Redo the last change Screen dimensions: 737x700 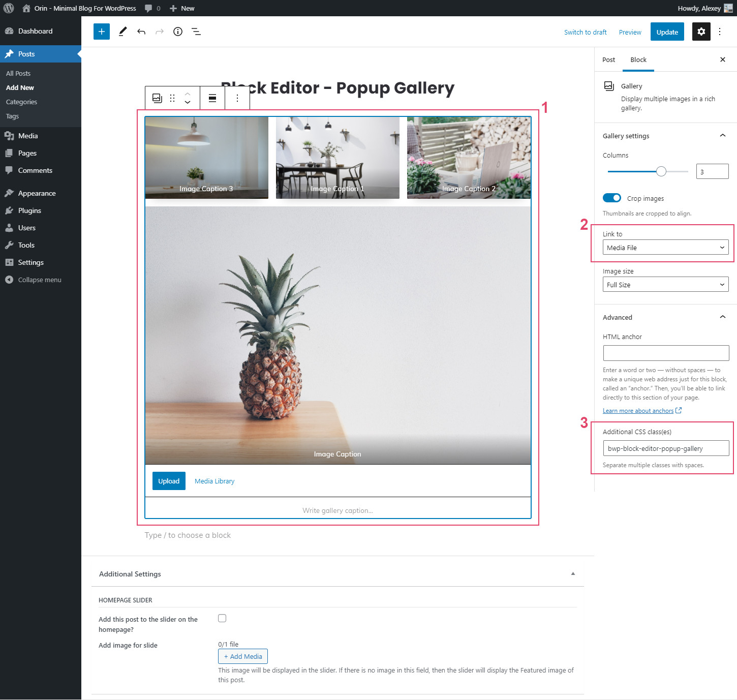click(x=160, y=32)
